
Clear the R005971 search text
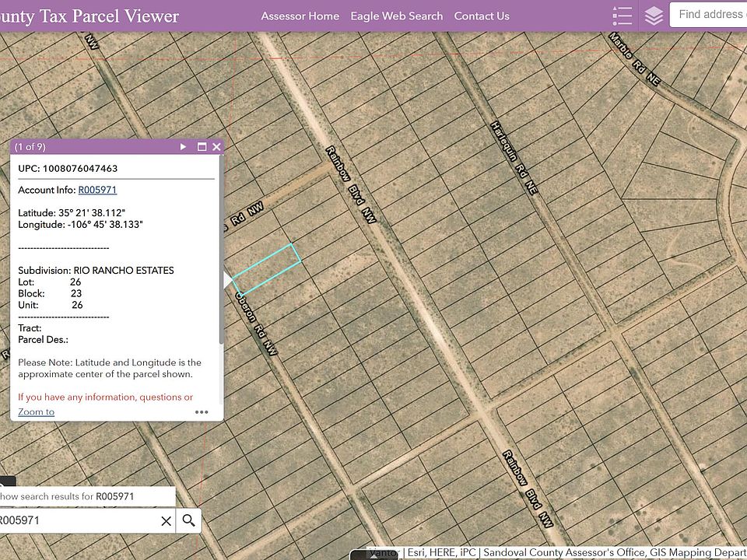[x=166, y=521]
